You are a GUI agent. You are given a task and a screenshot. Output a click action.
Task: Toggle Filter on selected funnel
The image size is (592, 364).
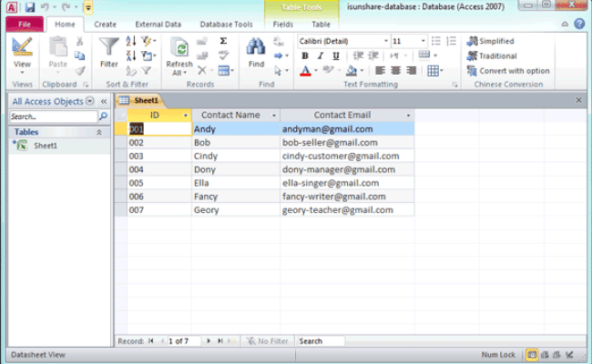point(146,71)
